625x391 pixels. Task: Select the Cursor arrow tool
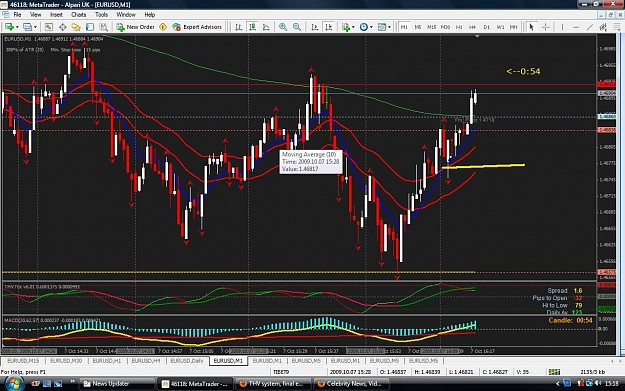point(531,27)
